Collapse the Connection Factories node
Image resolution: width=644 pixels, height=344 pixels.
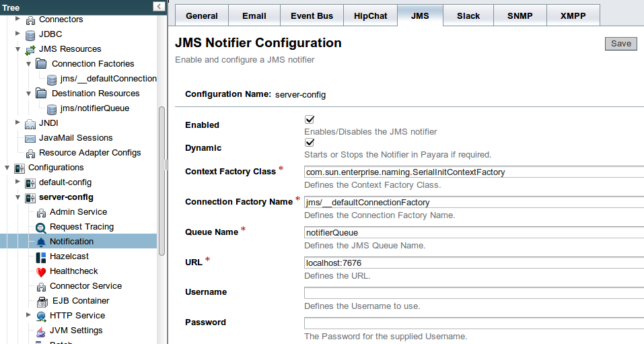pos(28,64)
